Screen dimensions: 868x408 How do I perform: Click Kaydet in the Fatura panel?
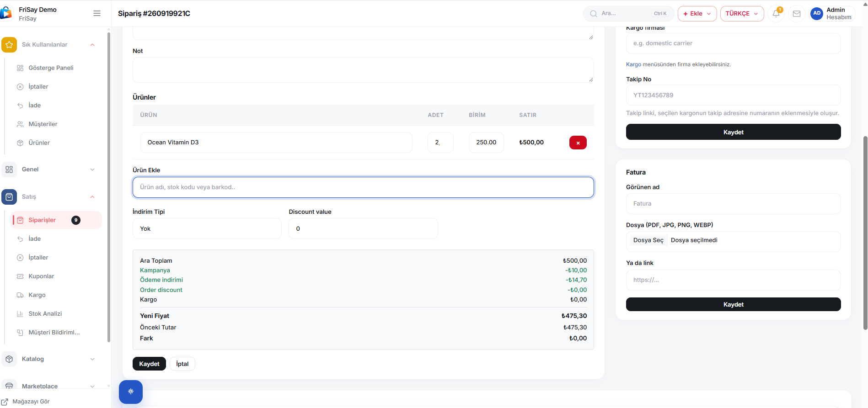coord(734,304)
